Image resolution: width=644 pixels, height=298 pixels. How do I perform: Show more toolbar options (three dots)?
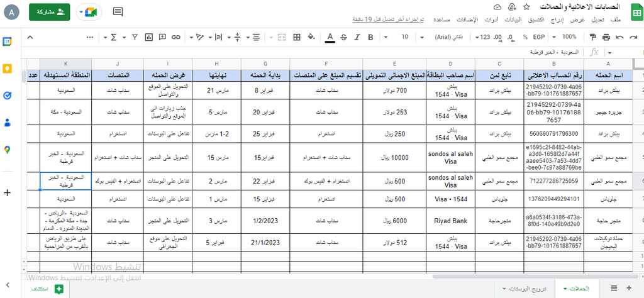coord(91,37)
